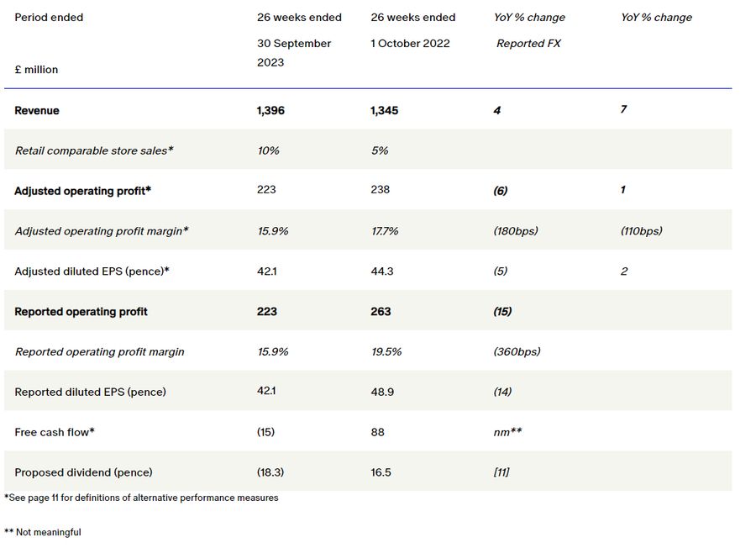Click the (110bps) change value
This screenshot has width=756, height=548.
pos(641,230)
